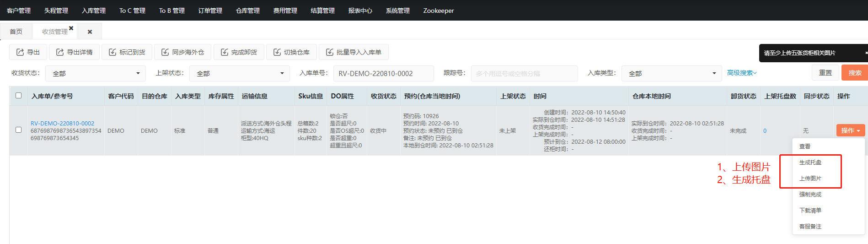Click the 入库单号 input field
The width and height of the screenshot is (868, 244).
(x=384, y=73)
